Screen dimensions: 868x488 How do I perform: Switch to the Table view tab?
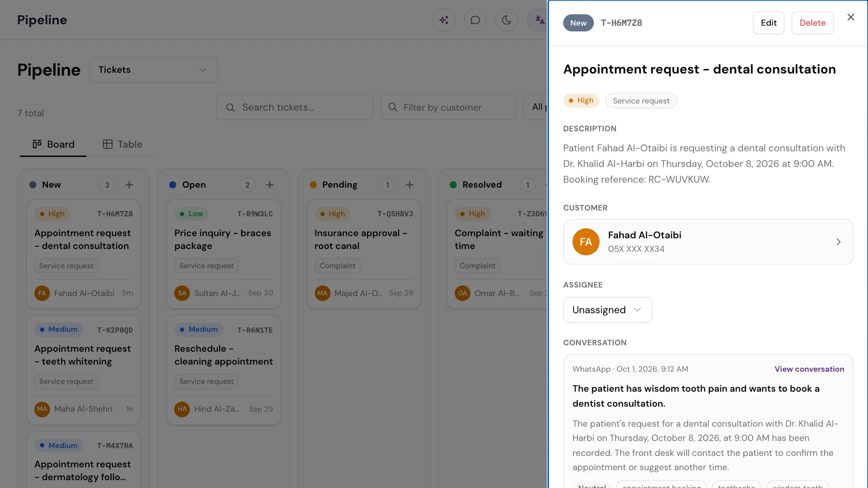pyautogui.click(x=123, y=144)
